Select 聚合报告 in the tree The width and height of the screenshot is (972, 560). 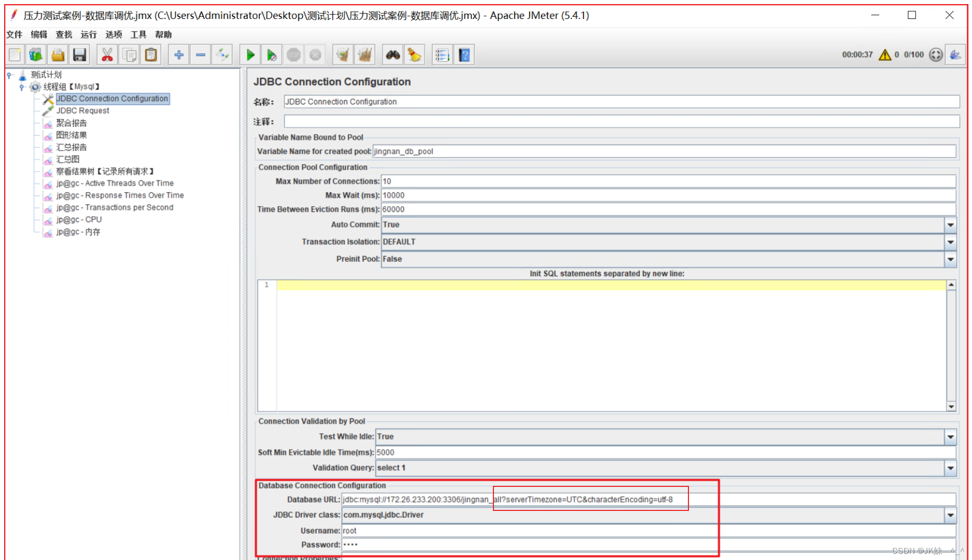tap(72, 123)
